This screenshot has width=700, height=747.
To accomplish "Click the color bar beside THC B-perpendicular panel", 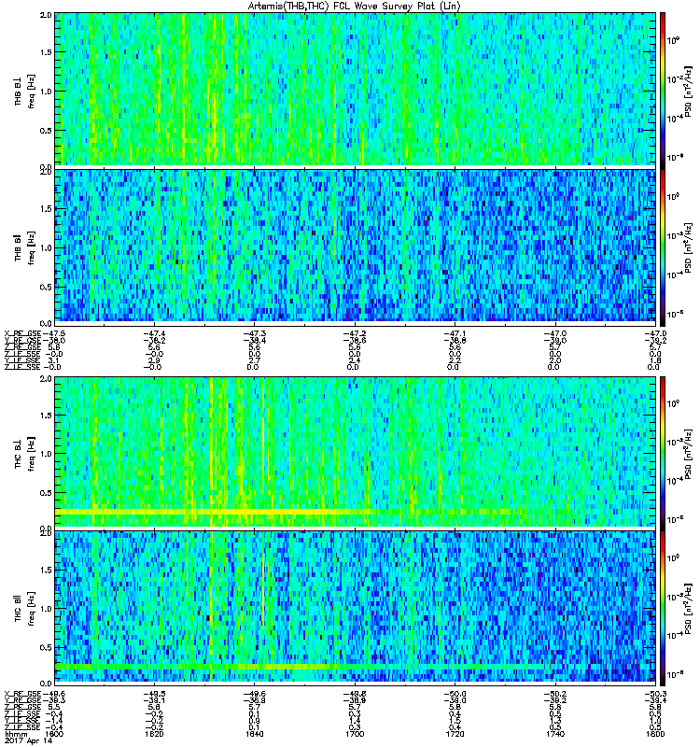I will tap(662, 452).
